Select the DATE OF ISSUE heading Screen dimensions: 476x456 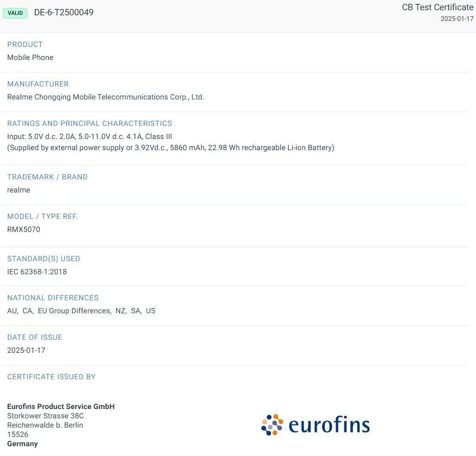click(34, 337)
